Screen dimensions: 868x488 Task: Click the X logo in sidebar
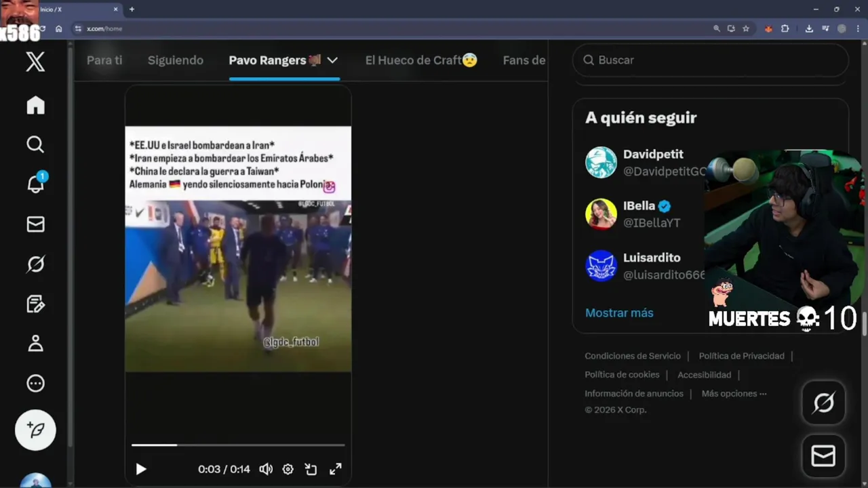[35, 62]
